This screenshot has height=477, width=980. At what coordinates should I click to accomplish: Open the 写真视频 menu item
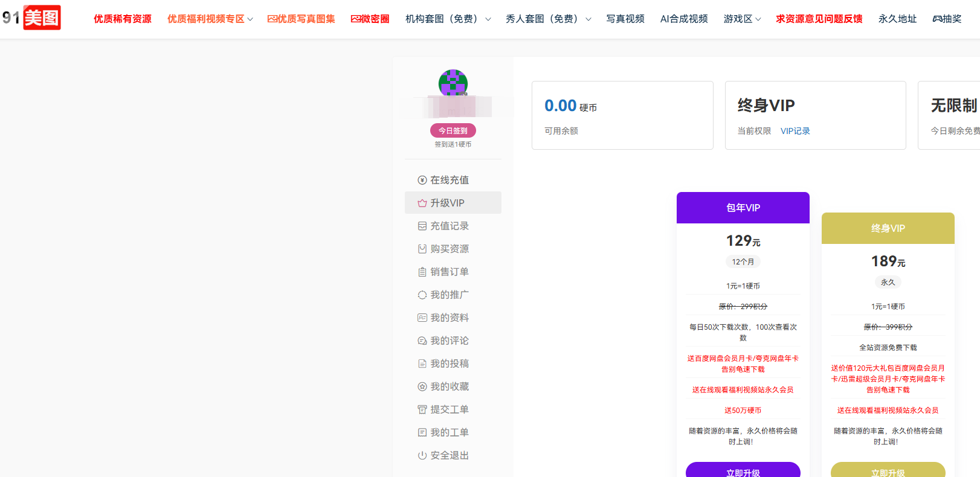(x=625, y=19)
